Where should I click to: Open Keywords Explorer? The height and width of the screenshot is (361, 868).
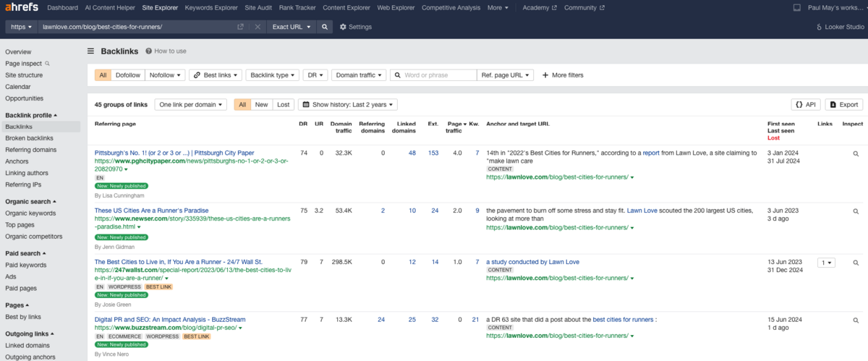click(210, 8)
